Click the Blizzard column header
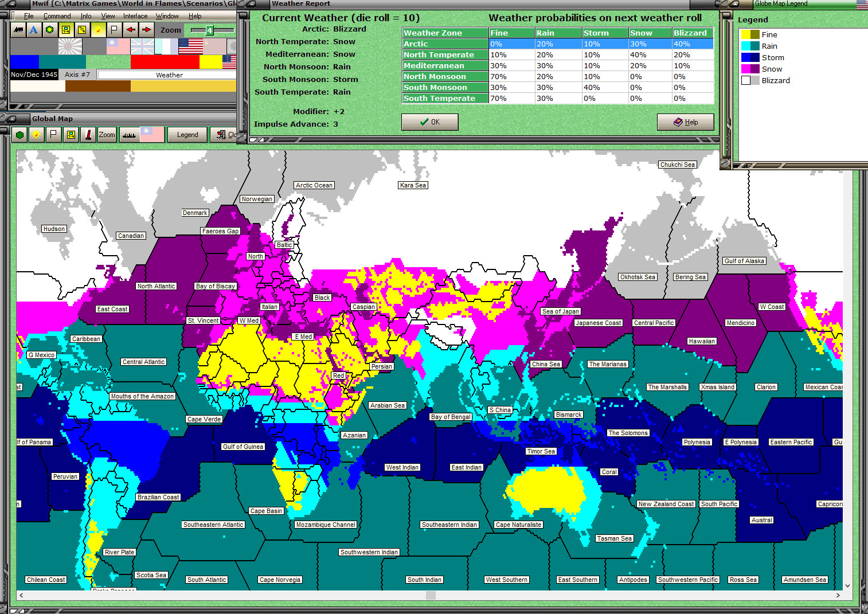The height and width of the screenshot is (614, 868). coord(693,33)
